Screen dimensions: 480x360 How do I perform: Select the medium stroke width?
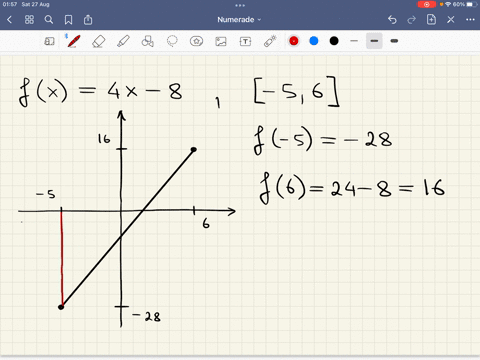click(x=374, y=41)
